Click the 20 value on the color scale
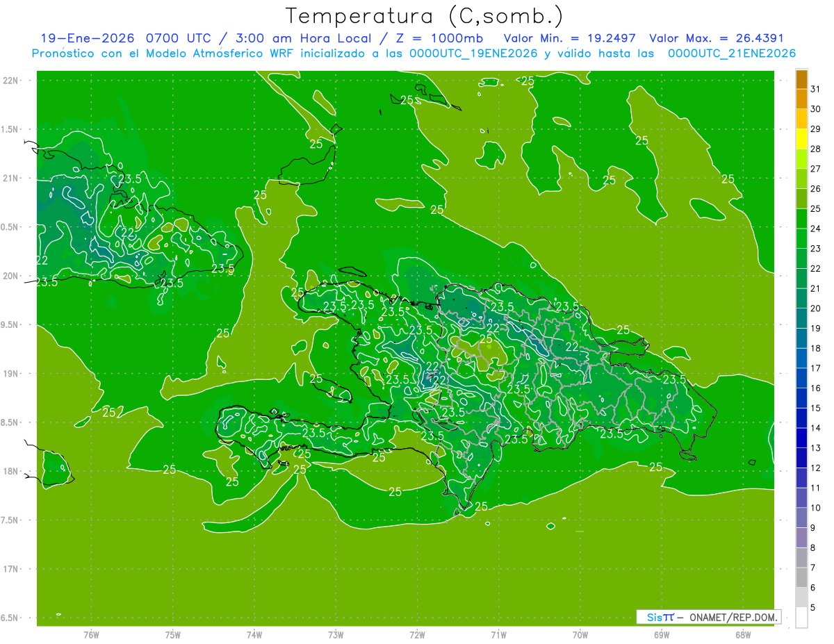The height and width of the screenshot is (644, 834). coord(816,308)
